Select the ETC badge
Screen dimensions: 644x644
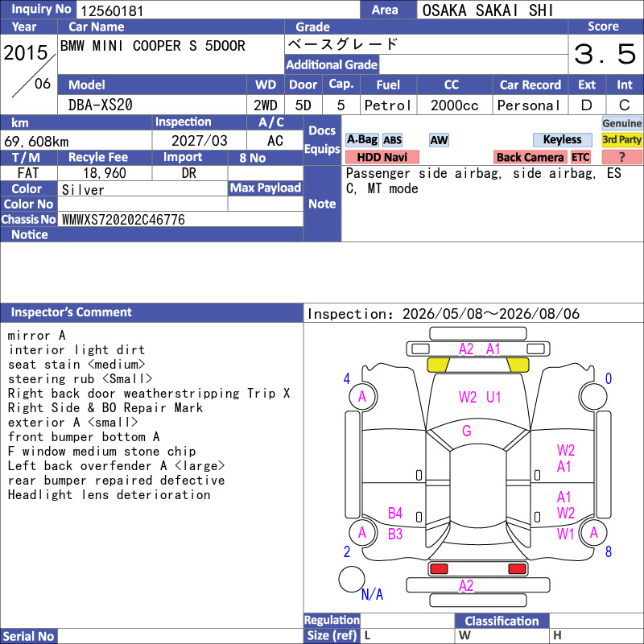click(x=580, y=157)
